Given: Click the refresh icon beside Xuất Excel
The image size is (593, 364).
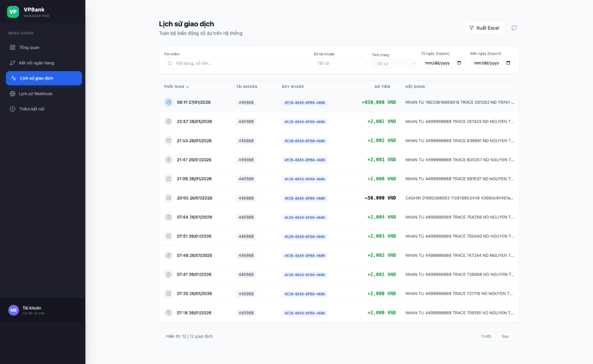Looking at the screenshot, I should pyautogui.click(x=514, y=28).
